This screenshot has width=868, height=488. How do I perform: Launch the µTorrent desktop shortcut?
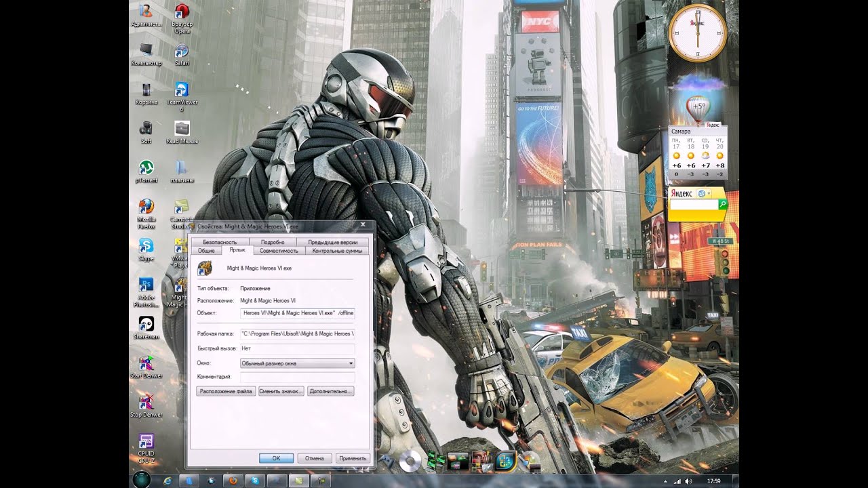coord(146,171)
